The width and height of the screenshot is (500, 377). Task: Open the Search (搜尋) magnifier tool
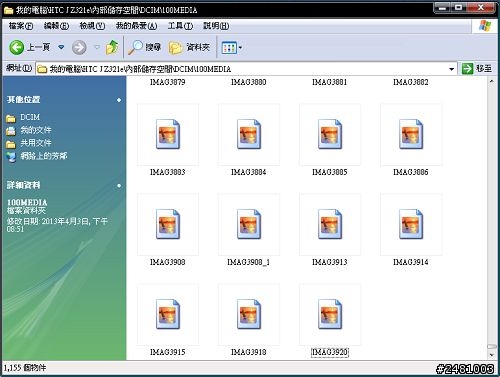click(x=145, y=47)
